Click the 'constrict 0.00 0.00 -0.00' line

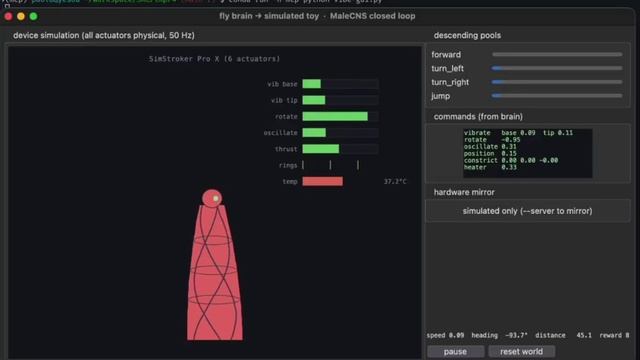pos(511,160)
